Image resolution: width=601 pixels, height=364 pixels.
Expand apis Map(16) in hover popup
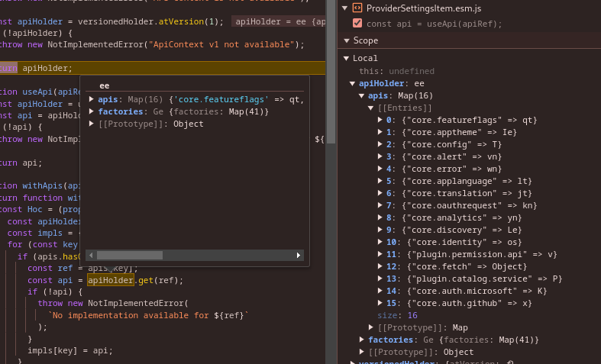click(x=92, y=99)
